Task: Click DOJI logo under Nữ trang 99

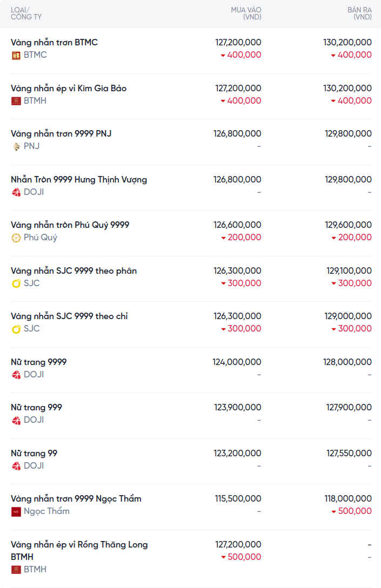Action: (x=16, y=466)
